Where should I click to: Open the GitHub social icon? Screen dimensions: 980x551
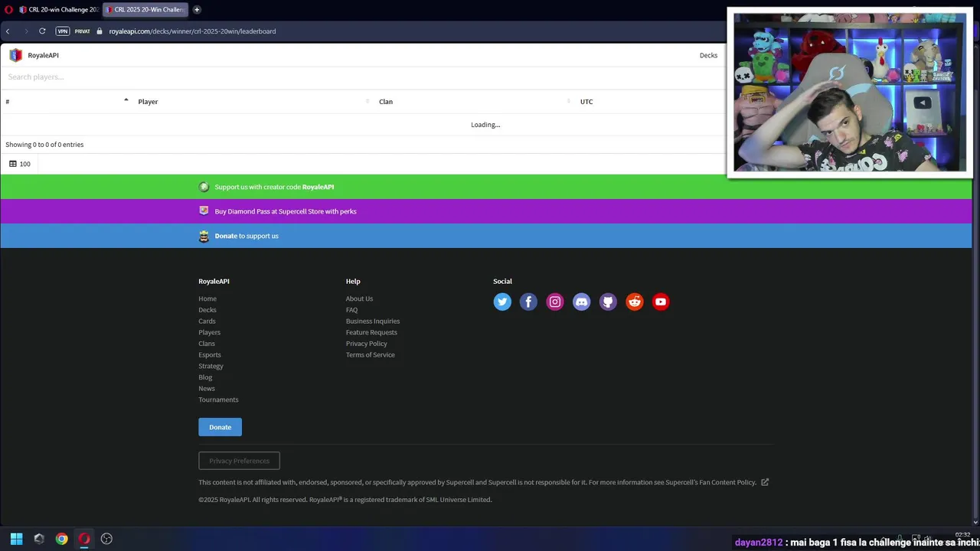tap(608, 302)
